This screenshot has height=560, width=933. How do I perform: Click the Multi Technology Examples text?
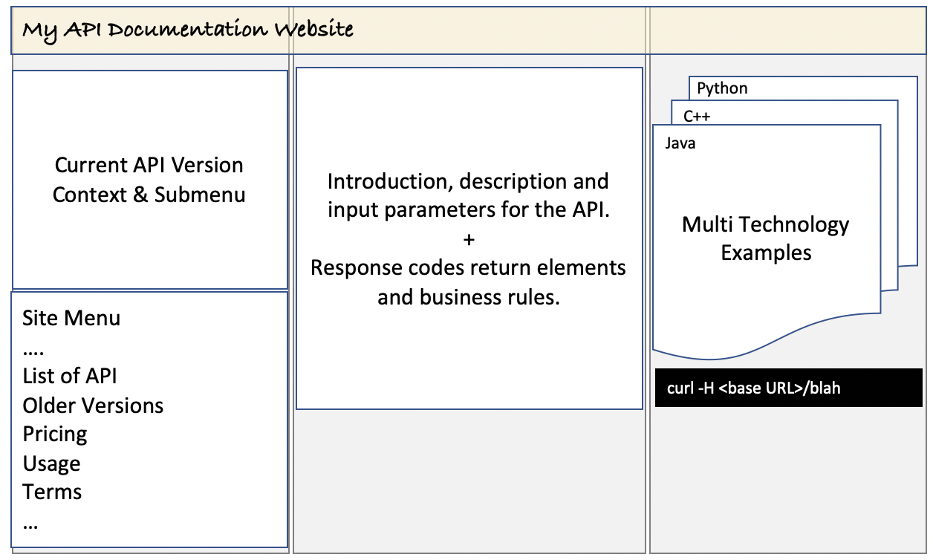pos(766,238)
